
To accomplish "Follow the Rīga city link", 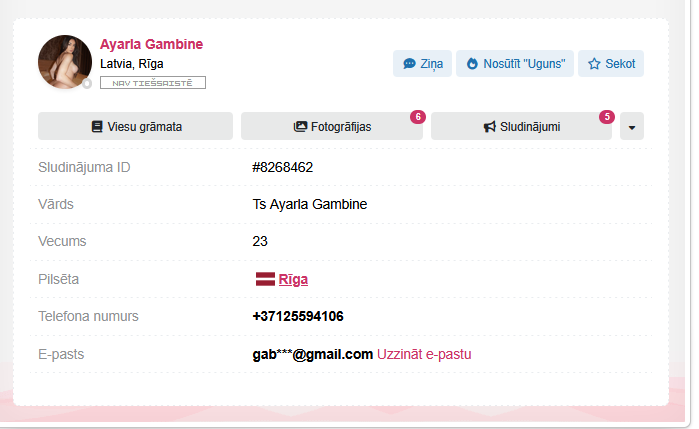I will coord(293,280).
